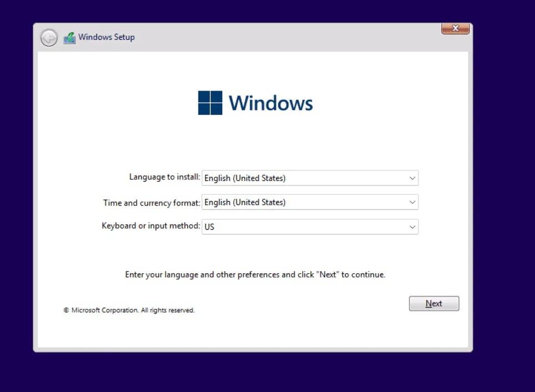Click the "Keyboard or input method:" label
This screenshot has width=535, height=392.
(151, 225)
